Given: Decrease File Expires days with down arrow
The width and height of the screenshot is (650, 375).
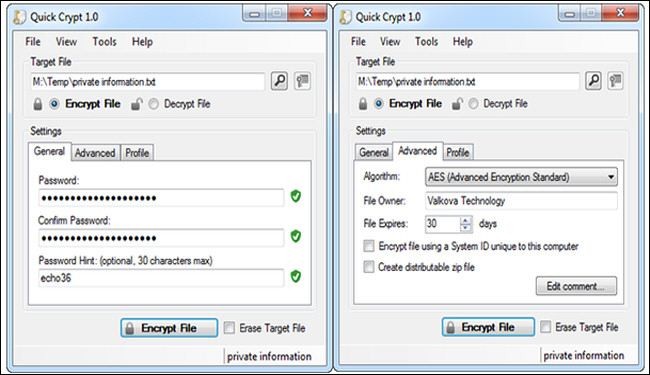Looking at the screenshot, I should [466, 227].
